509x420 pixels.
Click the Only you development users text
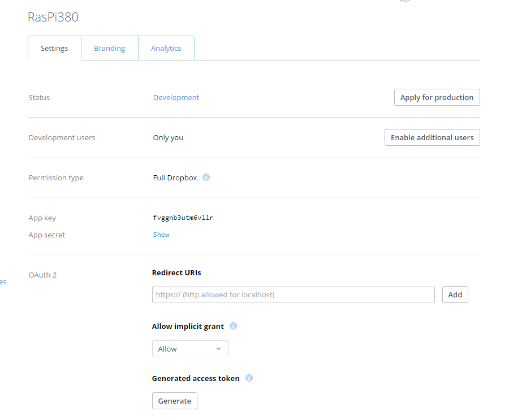(168, 138)
